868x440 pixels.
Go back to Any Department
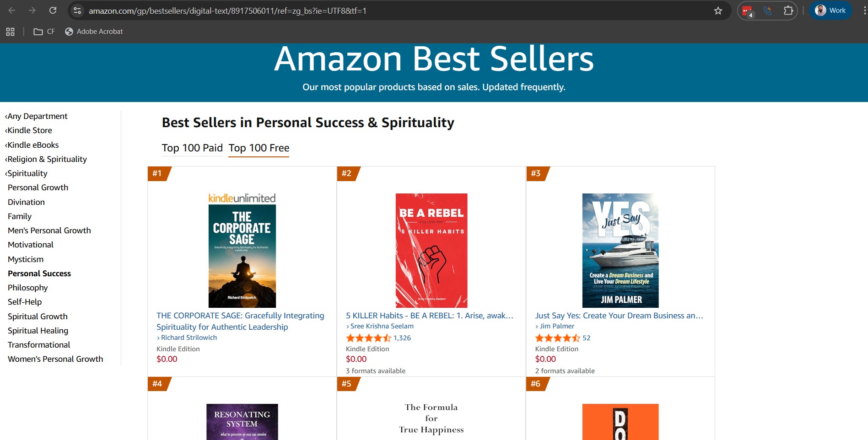click(x=37, y=116)
